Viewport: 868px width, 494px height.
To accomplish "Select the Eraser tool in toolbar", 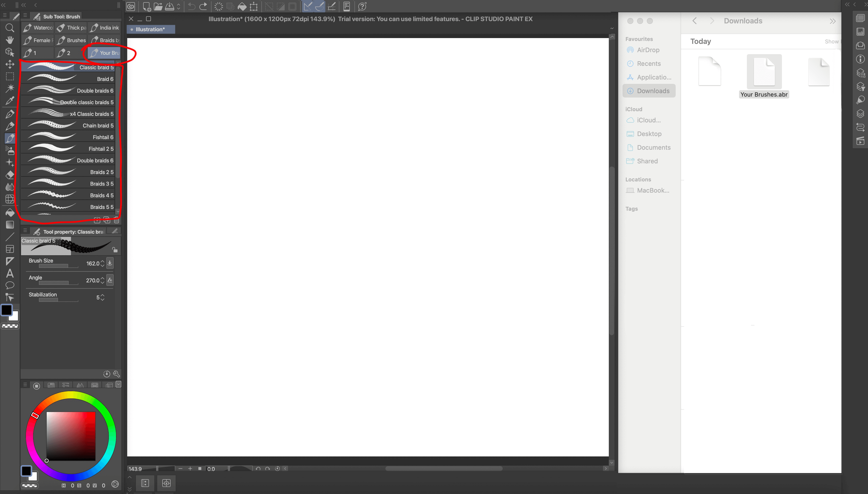I will click(x=10, y=175).
